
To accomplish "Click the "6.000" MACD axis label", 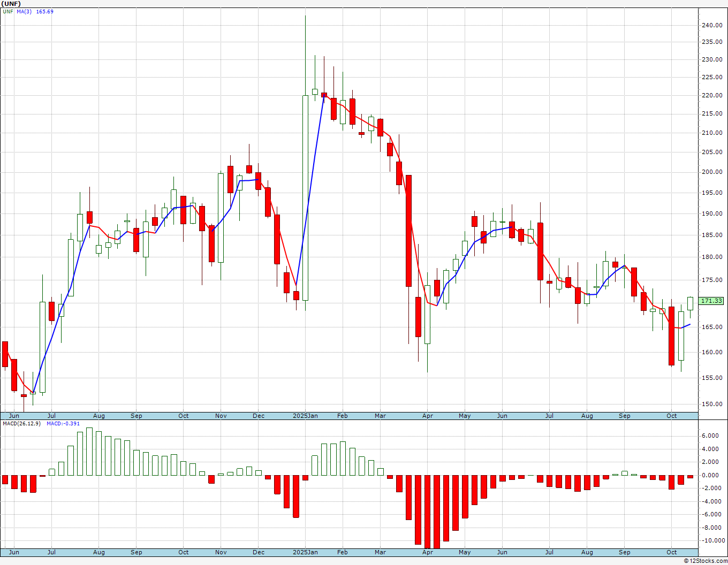I will pyautogui.click(x=710, y=436).
